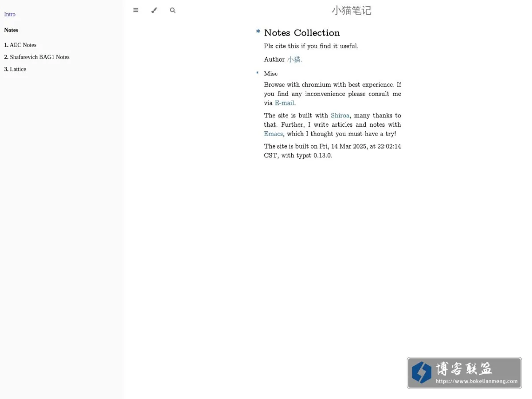Click the asterisk marker beside Notes Collection
The height and width of the screenshot is (399, 532).
coord(258,32)
